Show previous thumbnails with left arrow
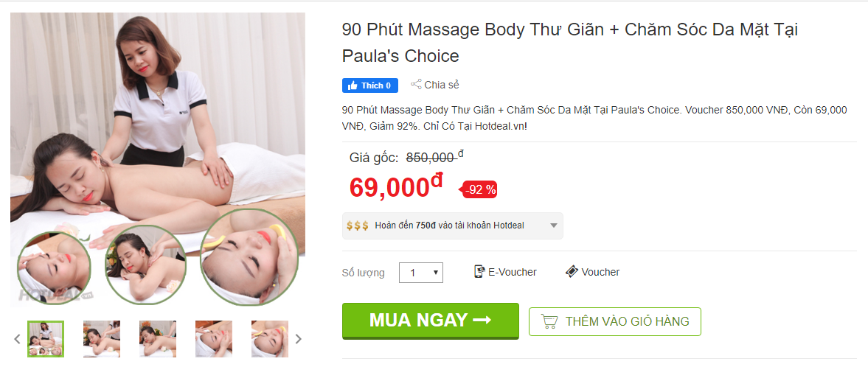The height and width of the screenshot is (367, 868). pos(17,339)
